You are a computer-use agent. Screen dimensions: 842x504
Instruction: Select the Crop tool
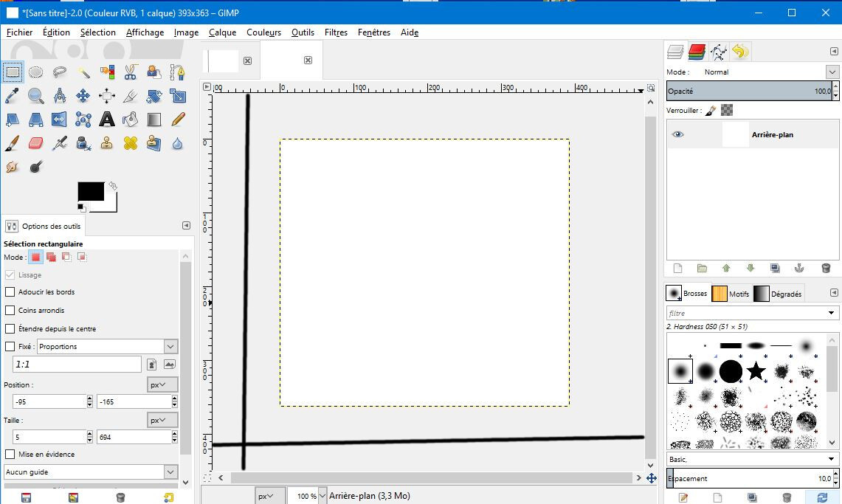click(131, 95)
